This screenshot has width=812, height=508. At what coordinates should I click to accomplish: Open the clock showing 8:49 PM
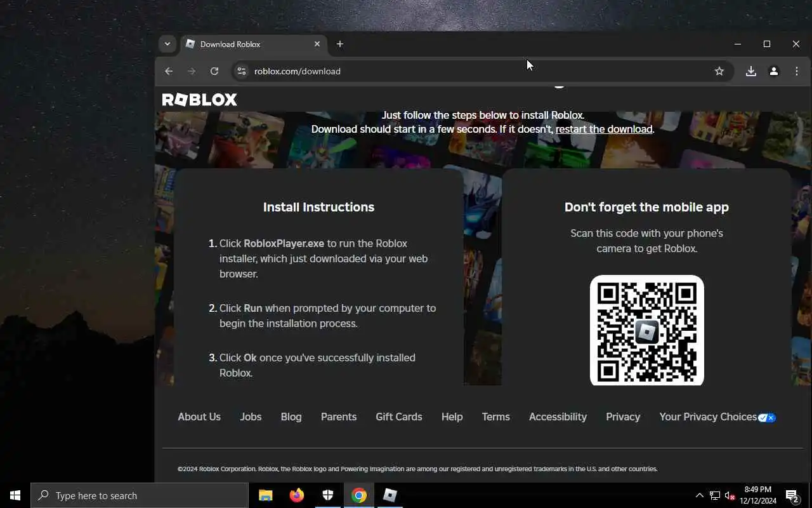pyautogui.click(x=758, y=495)
